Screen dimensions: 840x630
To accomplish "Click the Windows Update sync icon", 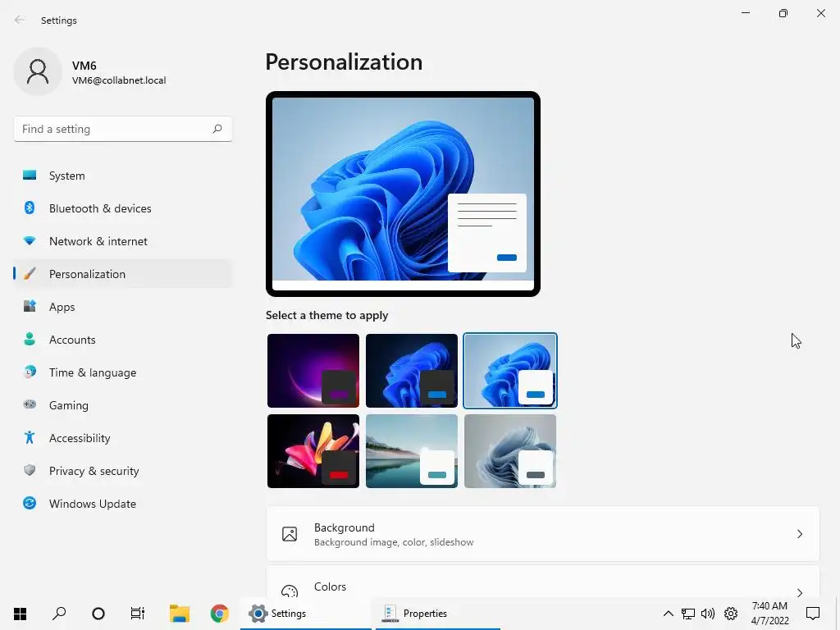I will coord(30,503).
